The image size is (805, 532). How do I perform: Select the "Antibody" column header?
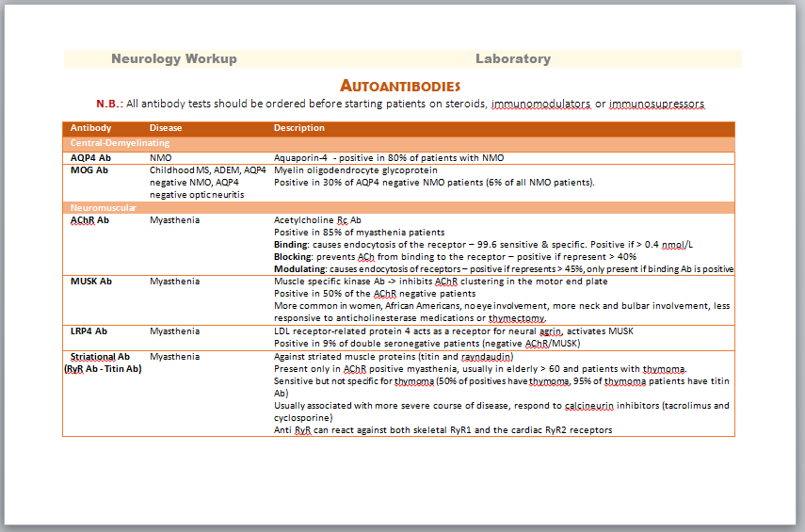tap(91, 128)
